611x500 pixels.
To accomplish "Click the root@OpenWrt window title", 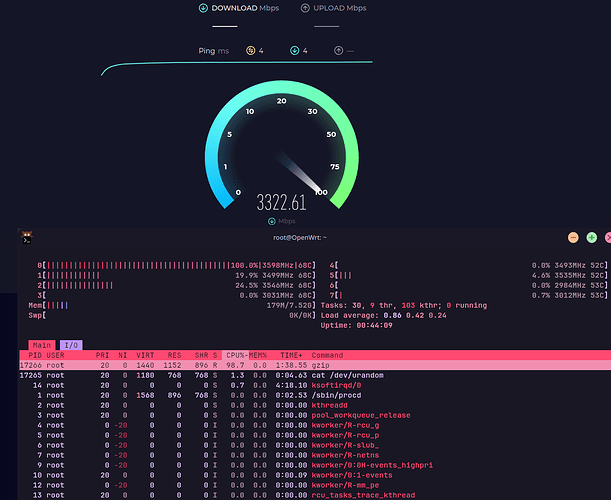I will (x=300, y=237).
